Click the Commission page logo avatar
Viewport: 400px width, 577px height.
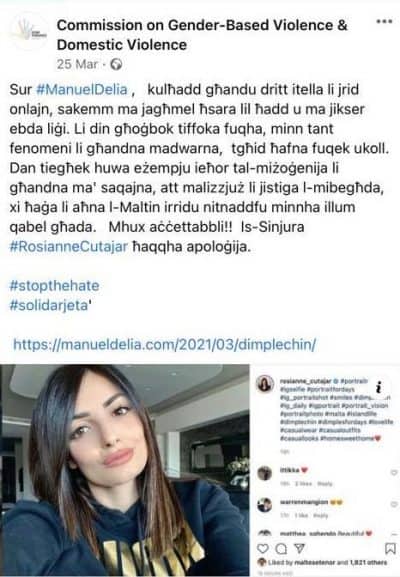[x=29, y=31]
